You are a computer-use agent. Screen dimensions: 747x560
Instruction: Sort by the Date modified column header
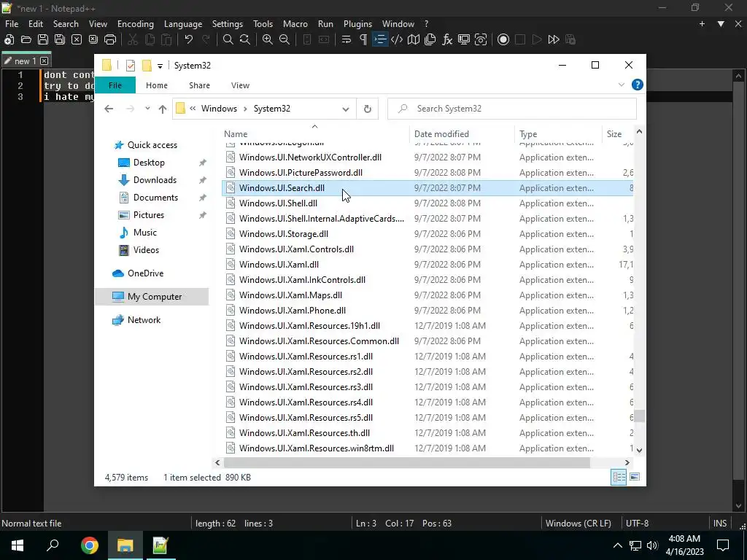pyautogui.click(x=462, y=134)
